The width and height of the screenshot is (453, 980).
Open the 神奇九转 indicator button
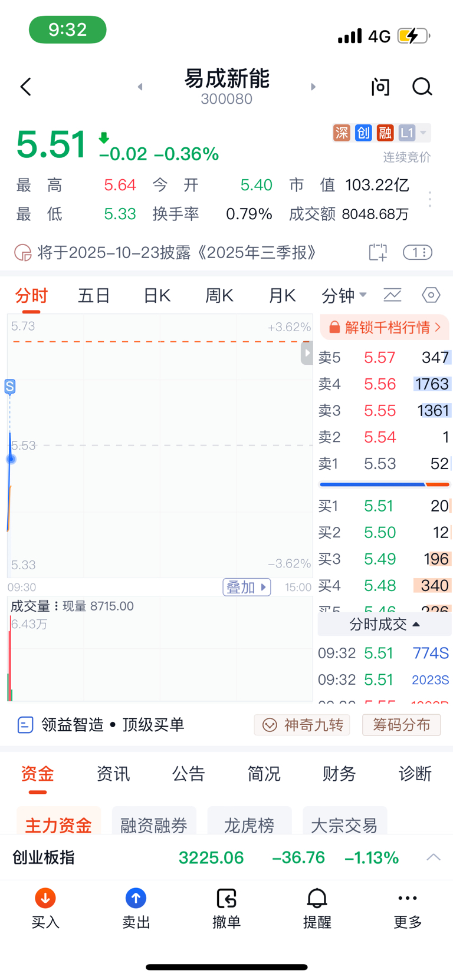point(302,725)
